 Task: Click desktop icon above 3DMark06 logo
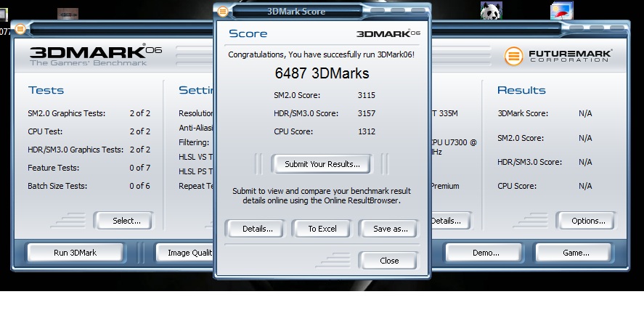68,14
